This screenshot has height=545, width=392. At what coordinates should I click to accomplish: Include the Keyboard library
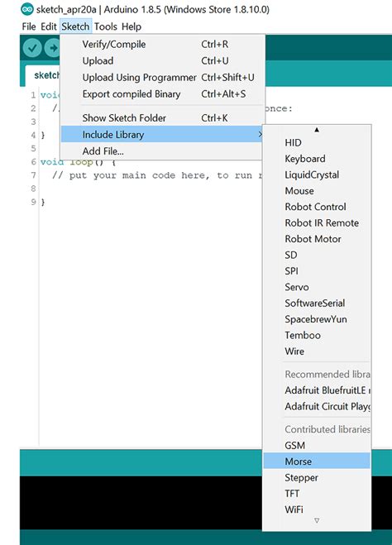(x=317, y=159)
